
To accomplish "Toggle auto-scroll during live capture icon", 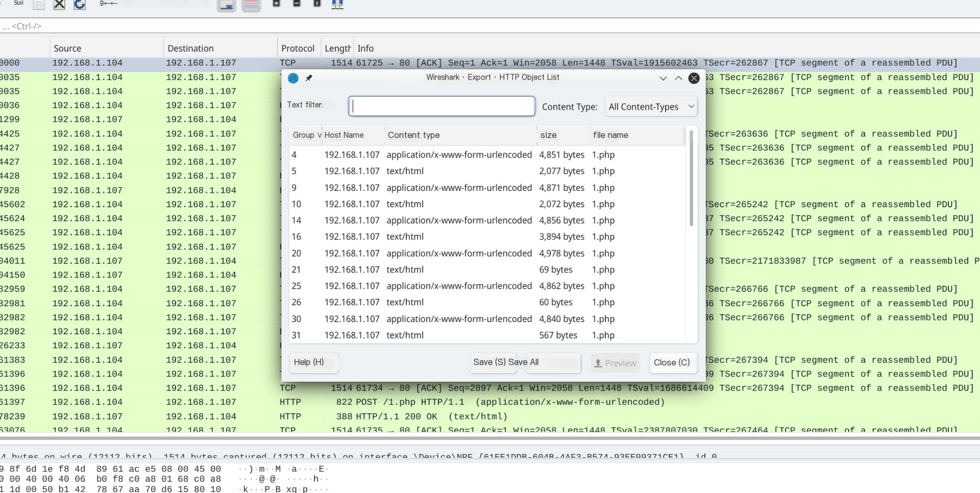I will [227, 6].
